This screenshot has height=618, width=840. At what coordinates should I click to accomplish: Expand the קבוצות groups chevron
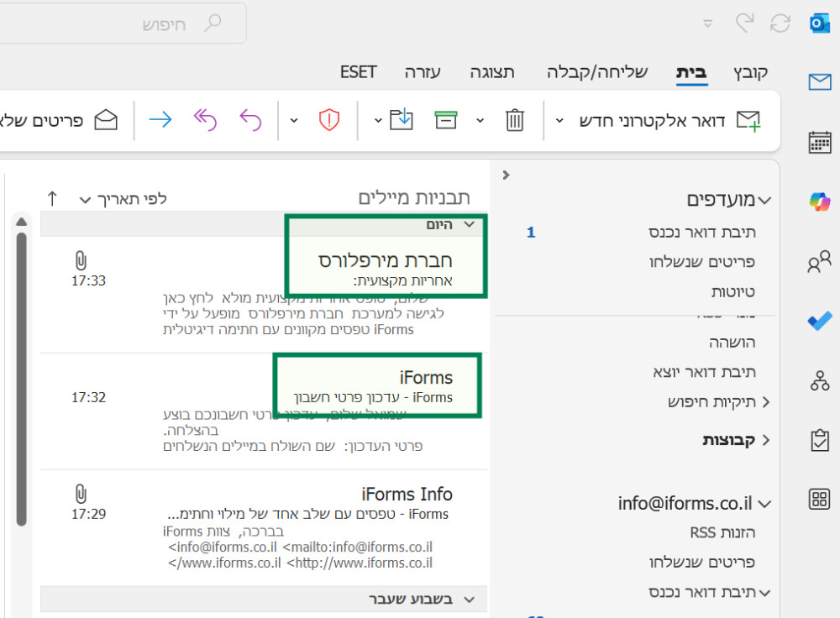766,440
